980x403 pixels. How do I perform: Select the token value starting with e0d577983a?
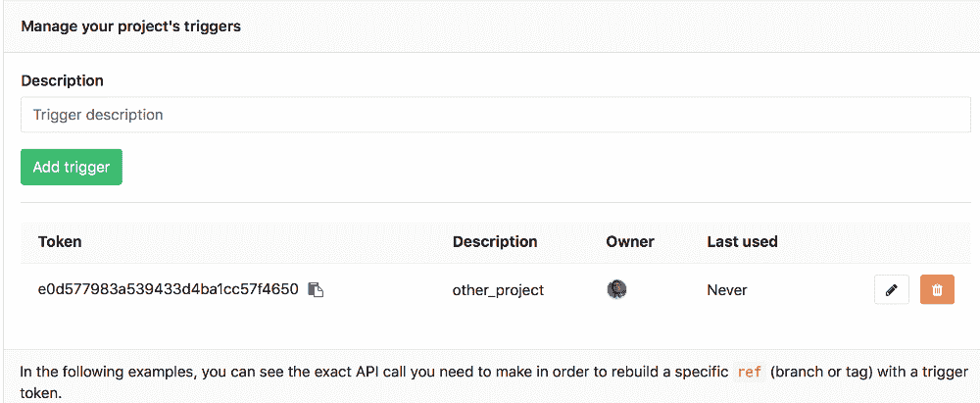168,289
